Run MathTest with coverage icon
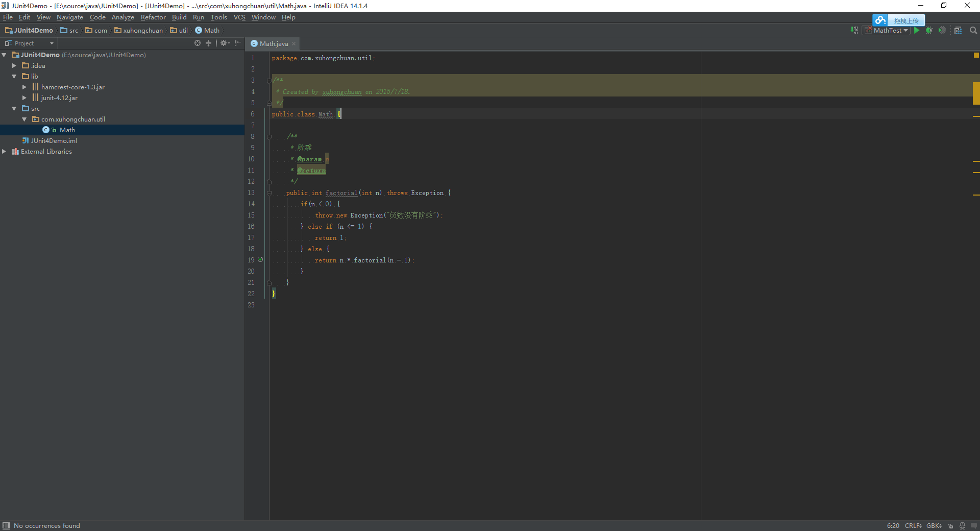This screenshot has width=980, height=531. point(942,31)
